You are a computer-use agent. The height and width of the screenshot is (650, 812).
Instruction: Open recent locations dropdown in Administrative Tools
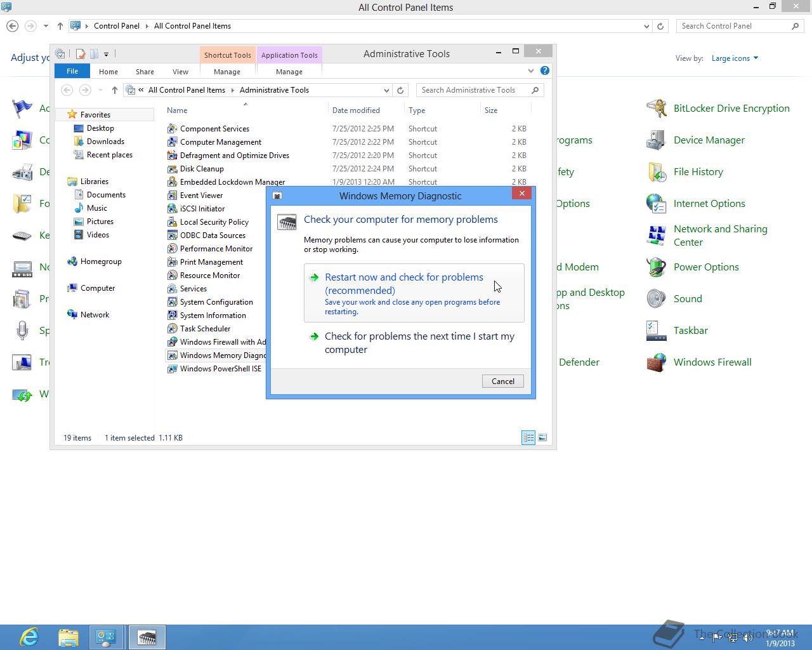(x=100, y=90)
